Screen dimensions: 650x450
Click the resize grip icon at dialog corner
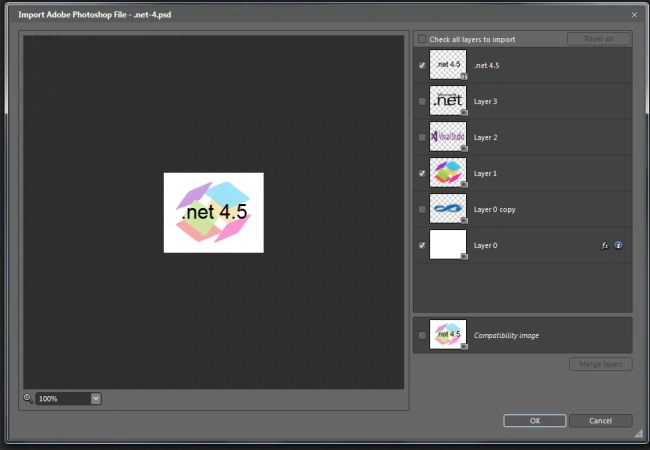pyautogui.click(x=639, y=433)
